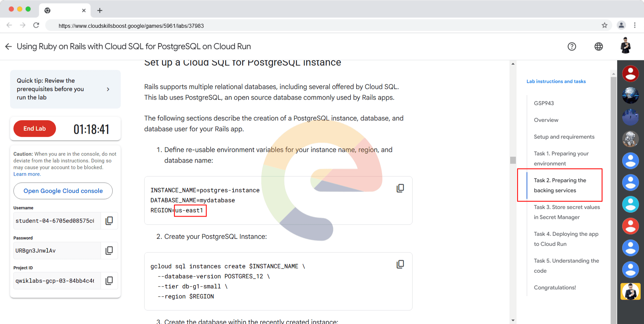Image resolution: width=644 pixels, height=324 pixels.
Task: Click Lab instructions and tasks heading
Action: (556, 81)
